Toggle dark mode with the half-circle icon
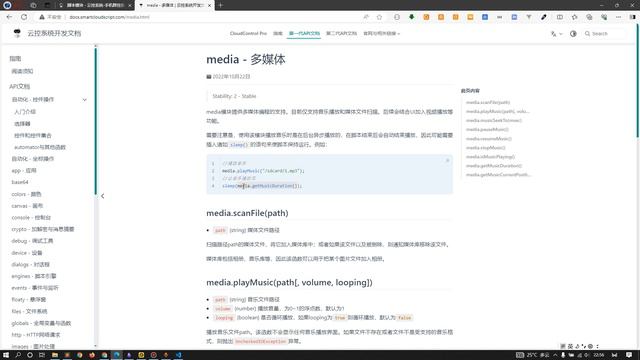Image resolution: width=640 pixels, height=360 pixels. click(x=573, y=33)
